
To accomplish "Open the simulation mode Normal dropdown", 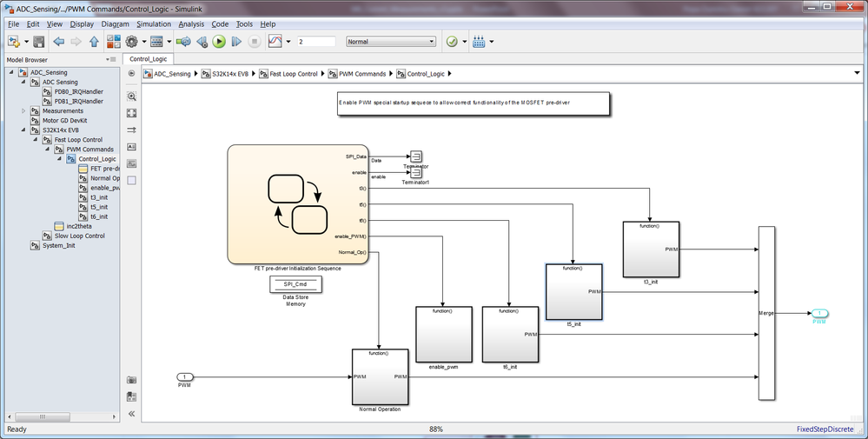I will point(391,42).
